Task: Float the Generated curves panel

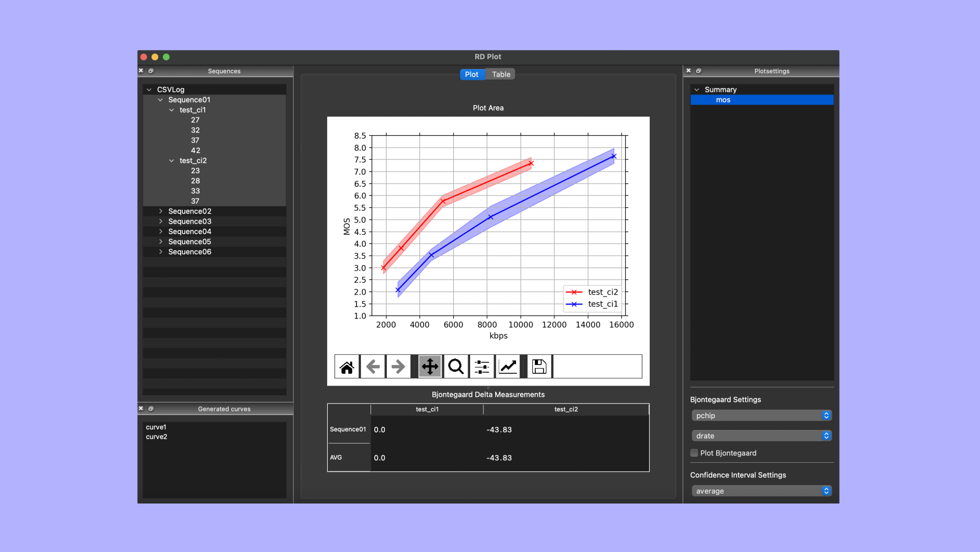Action: [151, 409]
